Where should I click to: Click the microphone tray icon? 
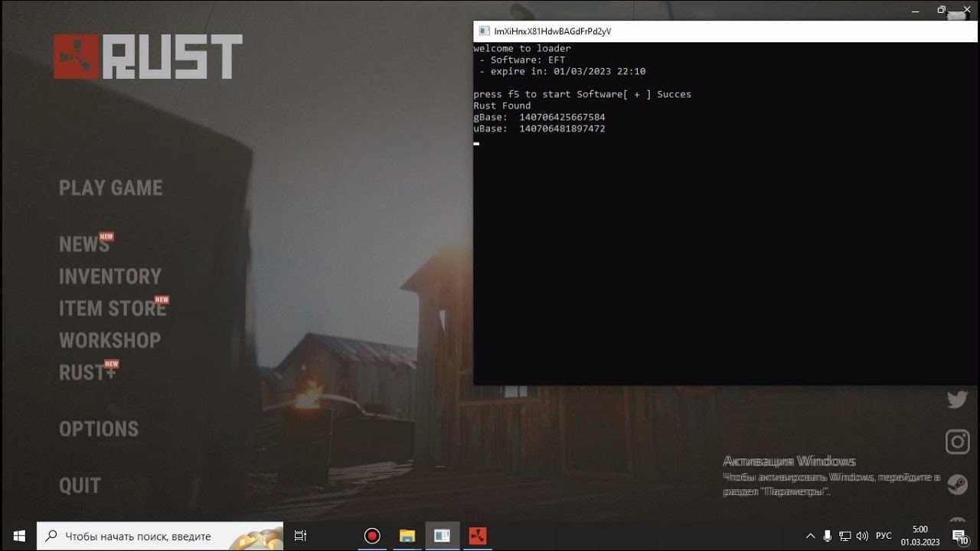tap(828, 536)
